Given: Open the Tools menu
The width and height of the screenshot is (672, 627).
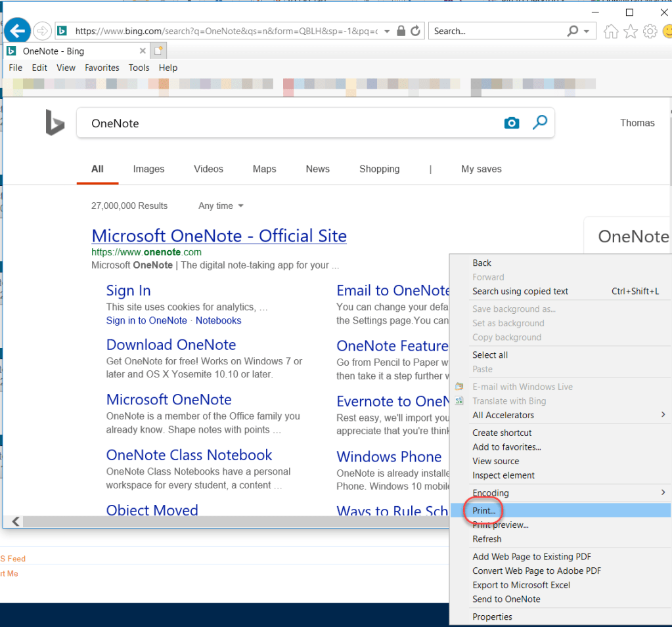Looking at the screenshot, I should pos(139,68).
